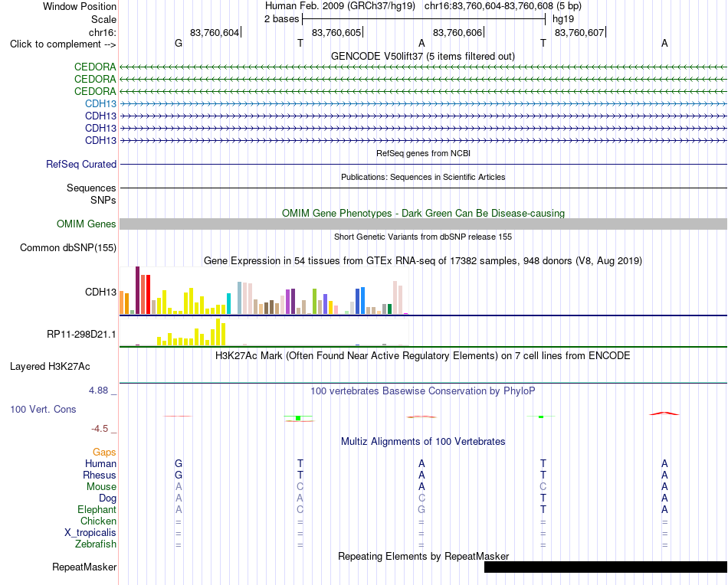The image size is (728, 585).
Task: Click the red conservation peak at rightmost base
Action: click(664, 413)
